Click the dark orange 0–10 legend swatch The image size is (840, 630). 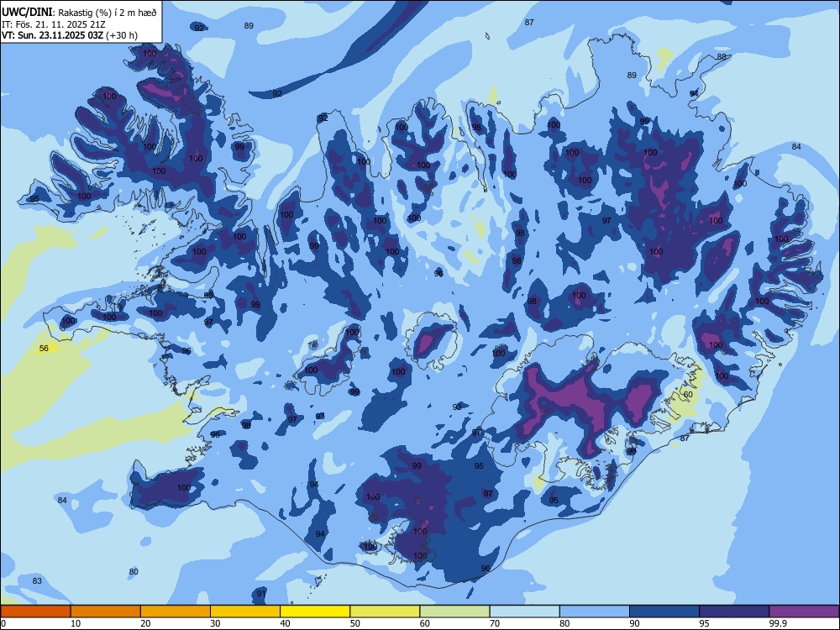point(35,612)
